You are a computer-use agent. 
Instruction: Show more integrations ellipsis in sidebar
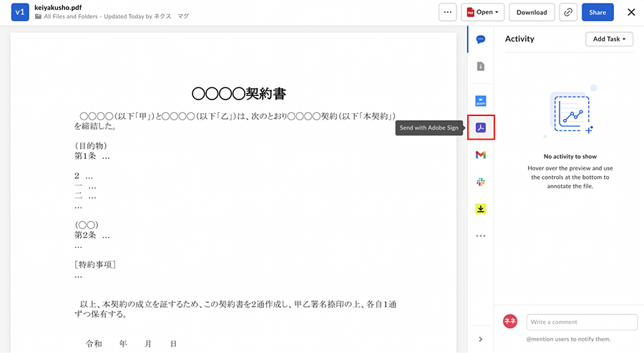click(481, 236)
